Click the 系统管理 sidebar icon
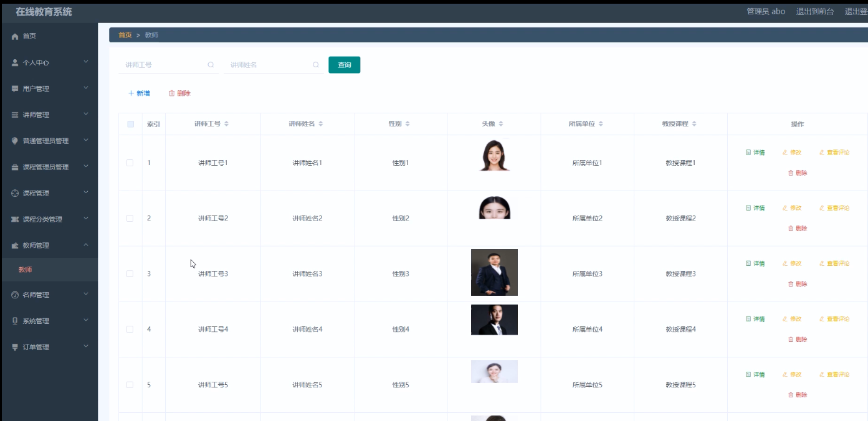Viewport: 868px width, 421px height. pyautogui.click(x=15, y=321)
